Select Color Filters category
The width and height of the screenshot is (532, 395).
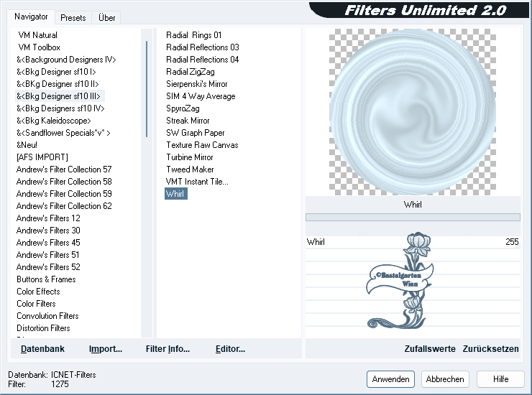pos(36,304)
